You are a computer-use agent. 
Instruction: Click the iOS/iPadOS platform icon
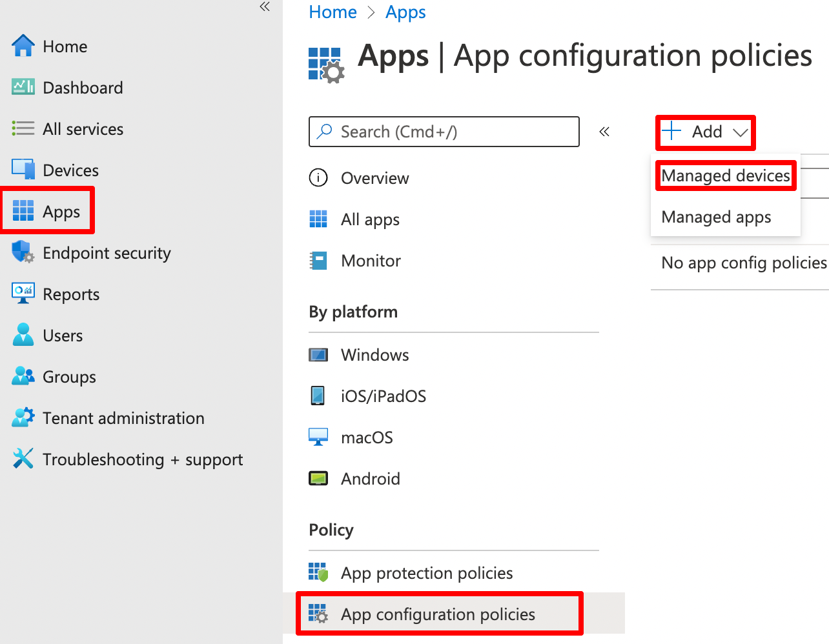click(x=318, y=396)
